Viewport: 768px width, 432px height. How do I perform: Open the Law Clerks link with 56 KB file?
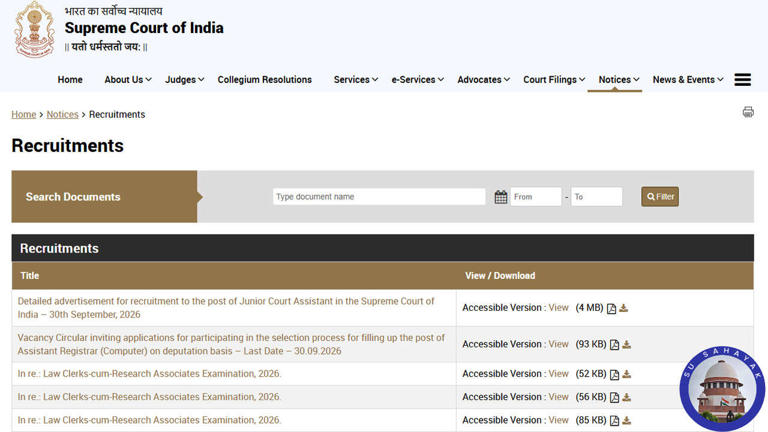click(x=149, y=397)
